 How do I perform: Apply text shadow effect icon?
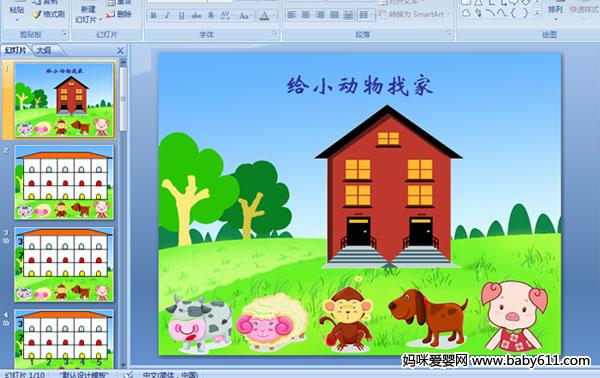pos(211,15)
